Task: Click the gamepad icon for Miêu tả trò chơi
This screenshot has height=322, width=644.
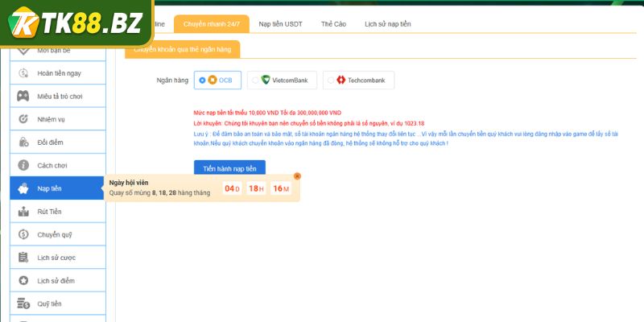Action: pos(23,97)
